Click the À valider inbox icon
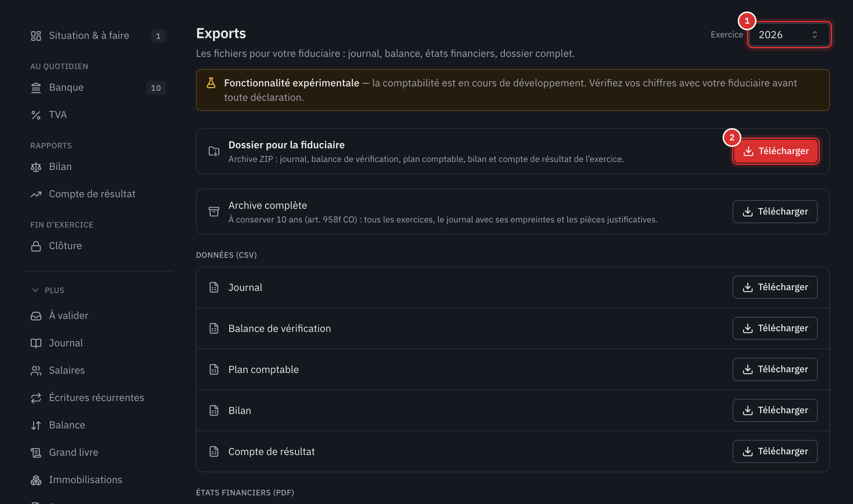 36,316
